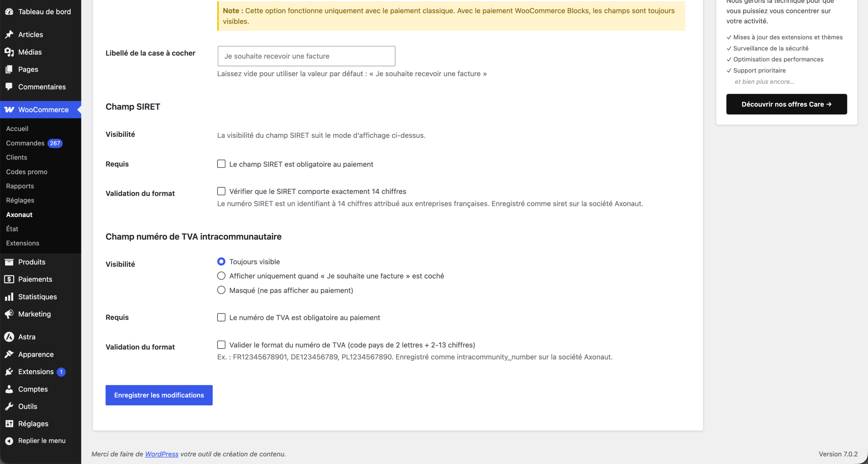The width and height of the screenshot is (868, 464).
Task: Open Produits archive icon
Action: [9, 262]
